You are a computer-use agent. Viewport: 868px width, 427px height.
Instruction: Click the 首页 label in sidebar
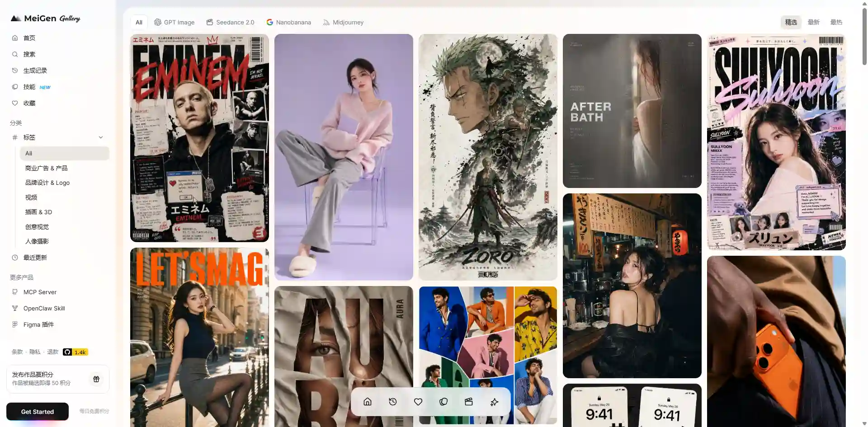click(x=29, y=38)
